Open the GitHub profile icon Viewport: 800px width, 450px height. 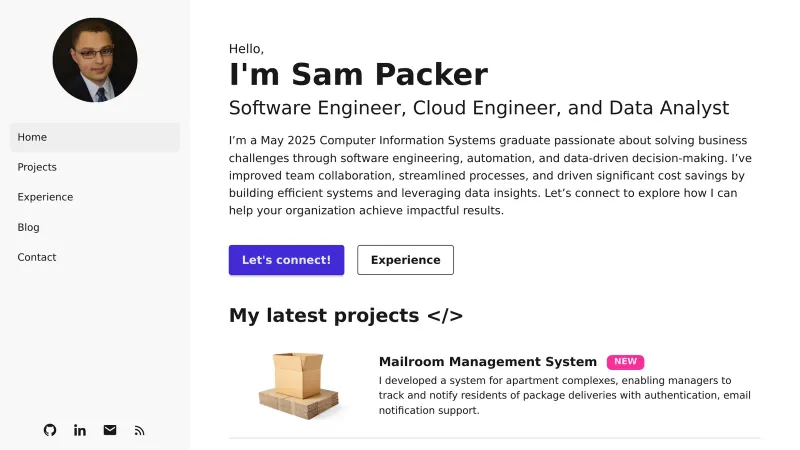click(50, 430)
